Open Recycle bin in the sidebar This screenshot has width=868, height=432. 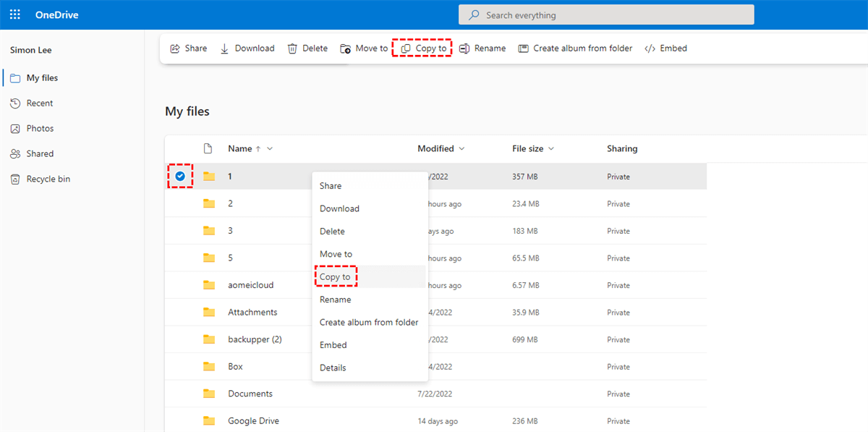(x=48, y=179)
